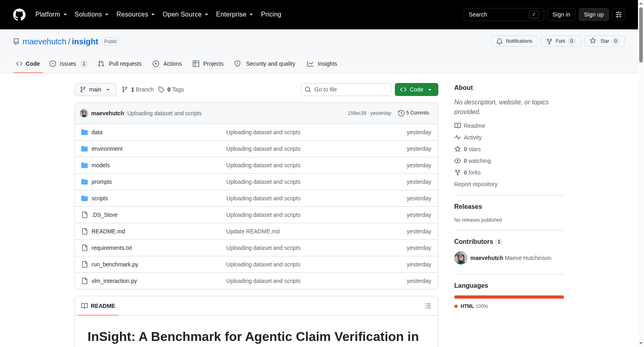
Task: Click the contributor avatar for Maeve Hutchinson
Action: pyautogui.click(x=461, y=258)
